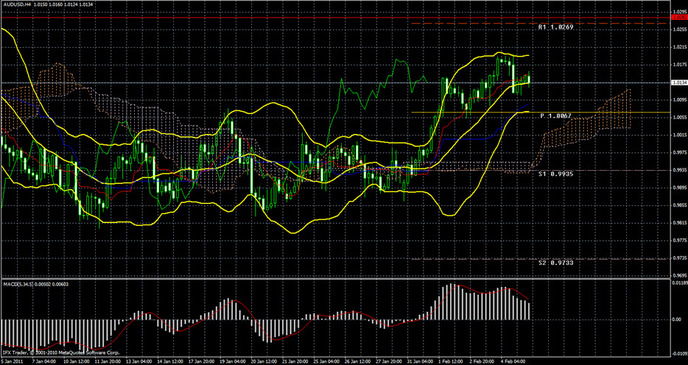Select the yellow pivot horizontal line

pyautogui.click(x=539, y=113)
